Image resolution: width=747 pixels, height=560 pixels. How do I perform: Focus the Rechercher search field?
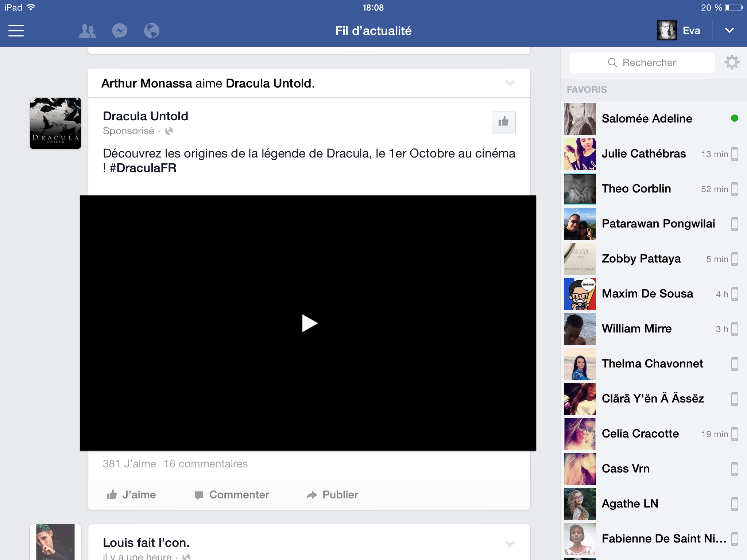click(642, 63)
